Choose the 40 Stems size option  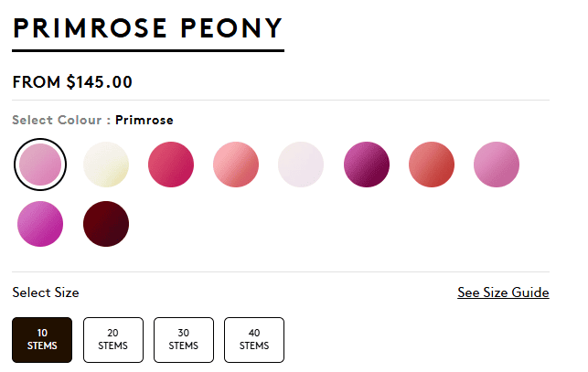coord(254,340)
